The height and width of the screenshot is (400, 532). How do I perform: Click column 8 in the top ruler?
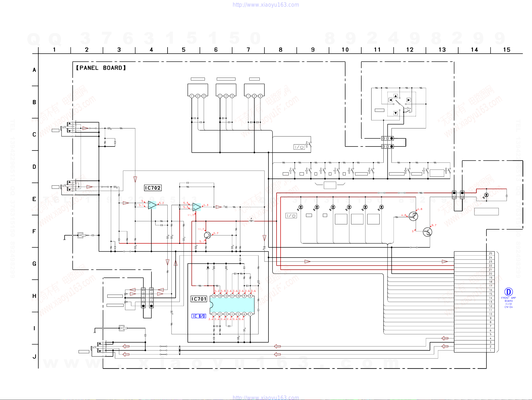[x=280, y=50]
